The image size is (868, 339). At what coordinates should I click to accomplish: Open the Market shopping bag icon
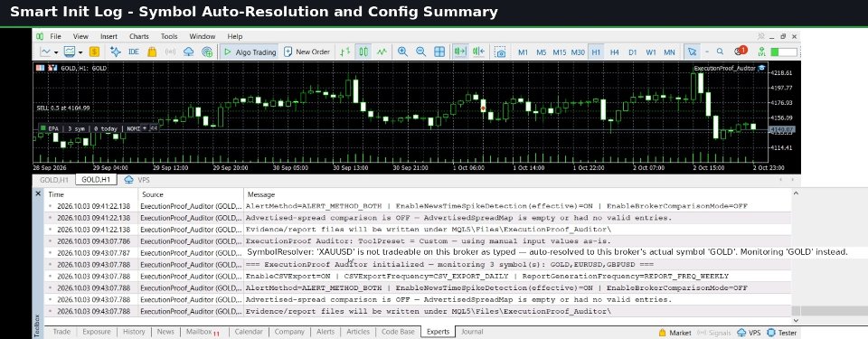152,52
